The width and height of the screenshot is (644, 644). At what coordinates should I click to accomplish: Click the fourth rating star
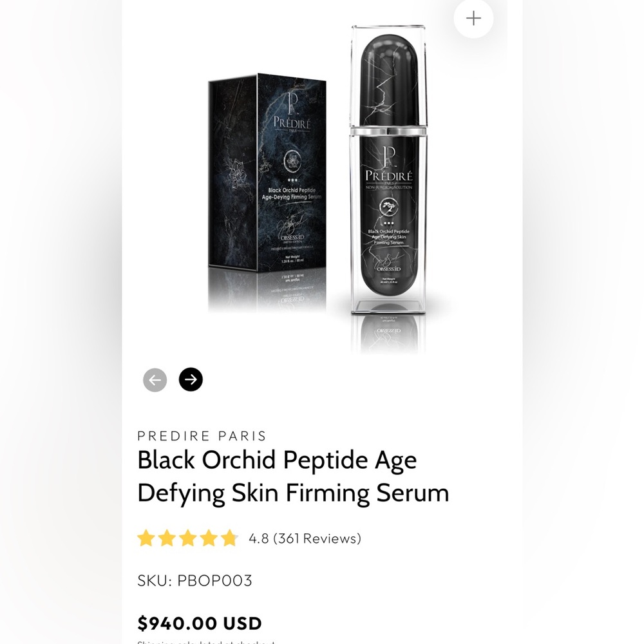pyautogui.click(x=209, y=538)
